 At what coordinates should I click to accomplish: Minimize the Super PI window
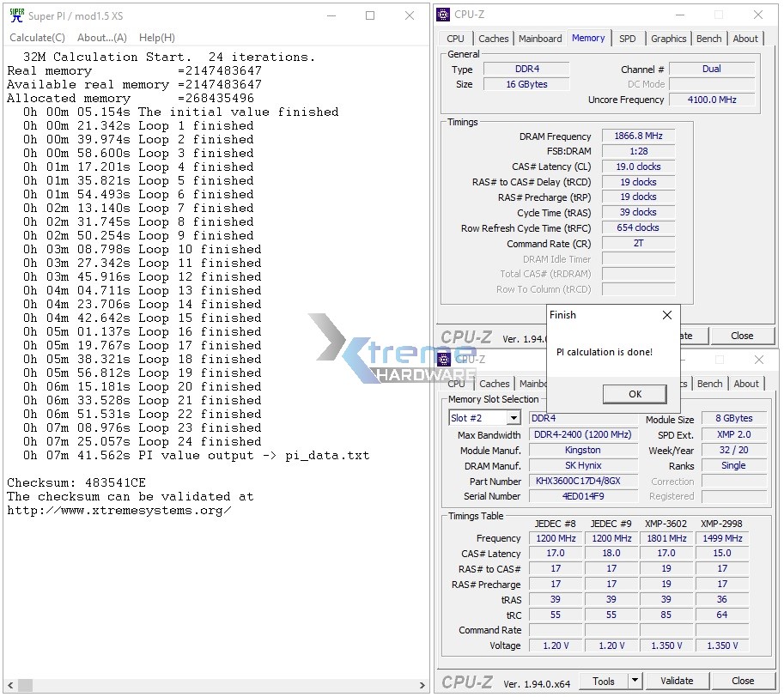pos(331,15)
